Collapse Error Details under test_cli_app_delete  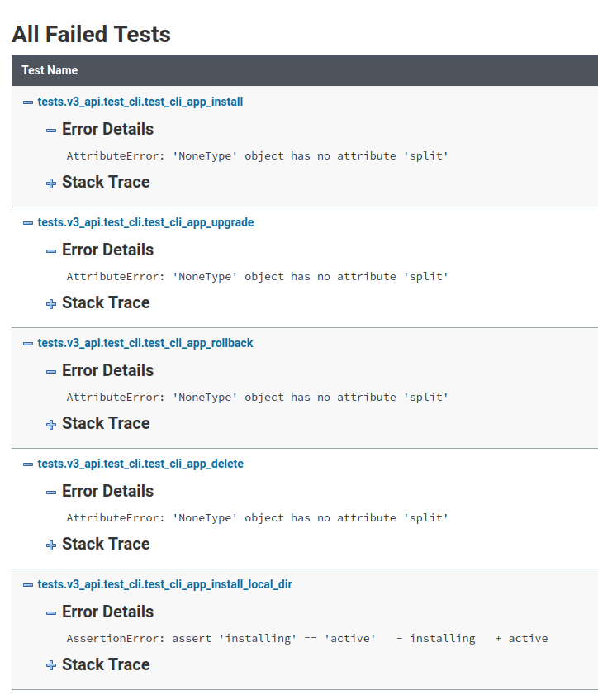[51, 492]
